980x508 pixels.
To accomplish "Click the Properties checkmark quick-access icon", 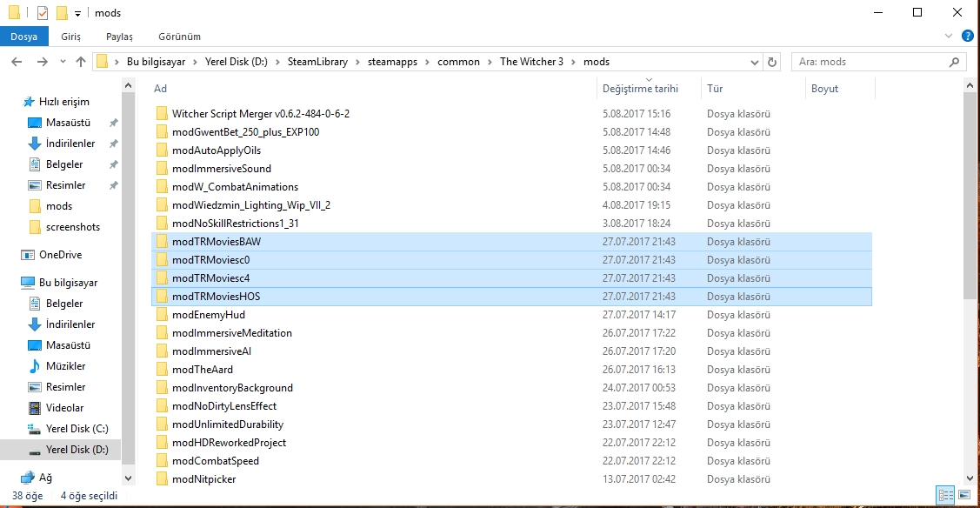I will coord(43,12).
